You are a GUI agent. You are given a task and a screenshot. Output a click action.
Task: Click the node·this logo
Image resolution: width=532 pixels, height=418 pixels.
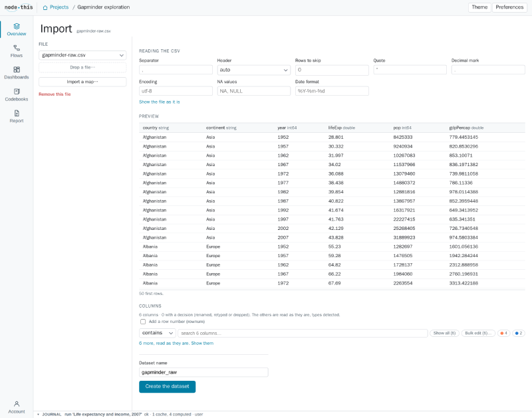tap(19, 7)
